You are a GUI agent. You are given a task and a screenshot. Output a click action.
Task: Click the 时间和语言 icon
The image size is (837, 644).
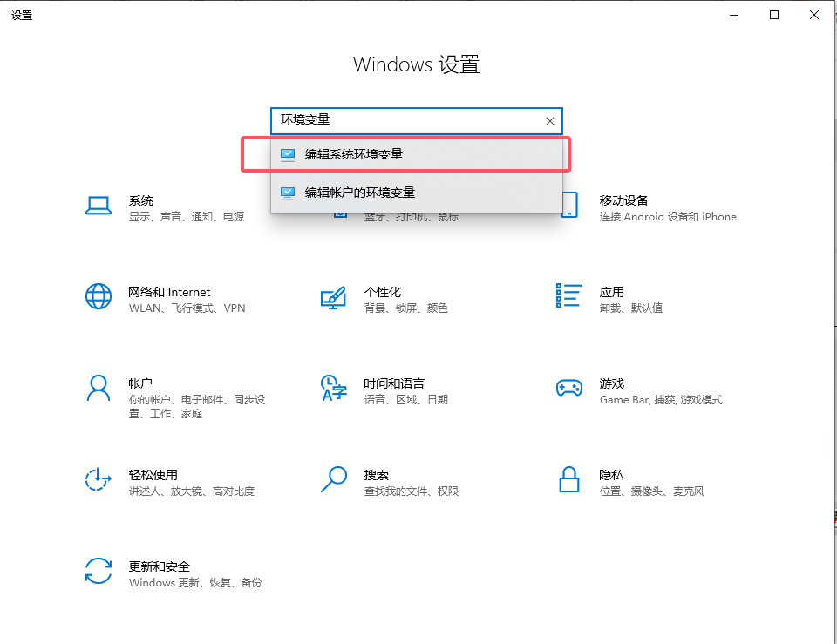334,388
